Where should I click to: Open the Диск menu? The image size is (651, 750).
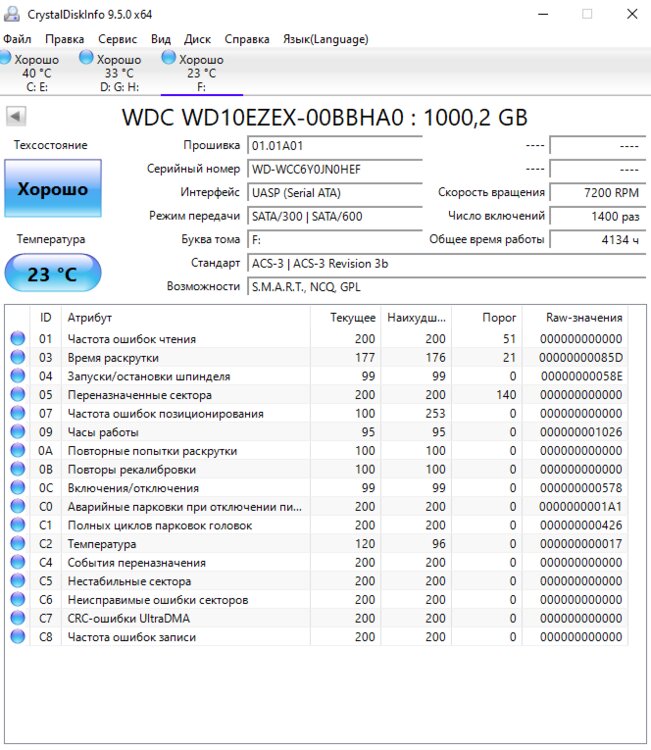[197, 39]
